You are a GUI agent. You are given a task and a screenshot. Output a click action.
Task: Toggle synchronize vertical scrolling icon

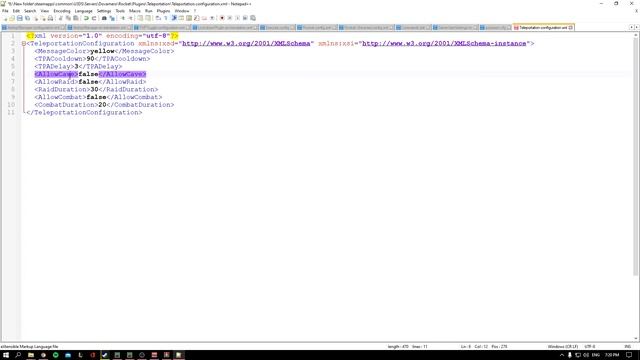[x=140, y=18]
